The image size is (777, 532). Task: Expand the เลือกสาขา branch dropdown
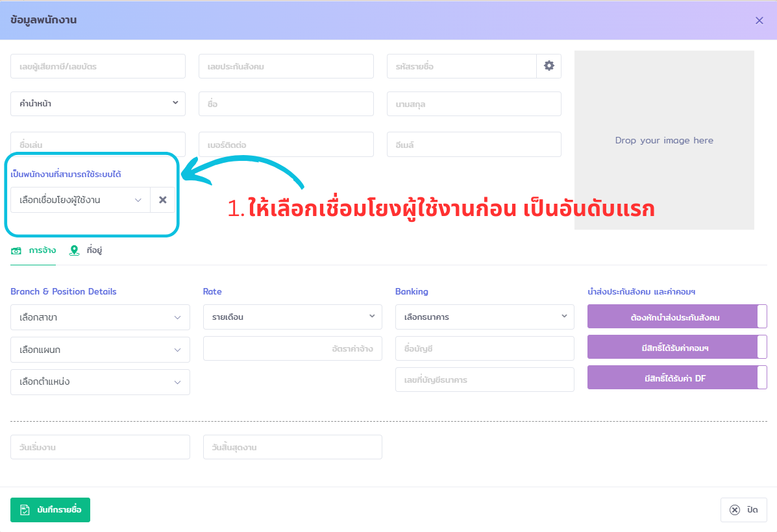point(100,317)
